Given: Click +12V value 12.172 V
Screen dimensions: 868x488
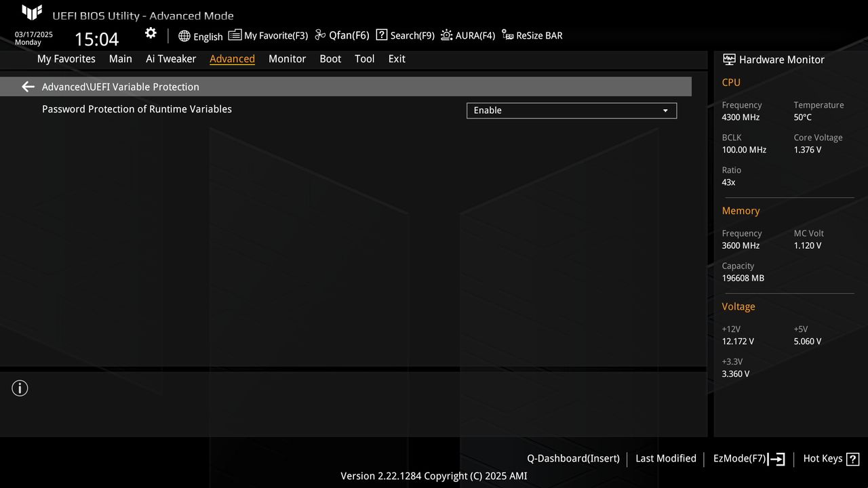Looking at the screenshot, I should (x=738, y=341).
